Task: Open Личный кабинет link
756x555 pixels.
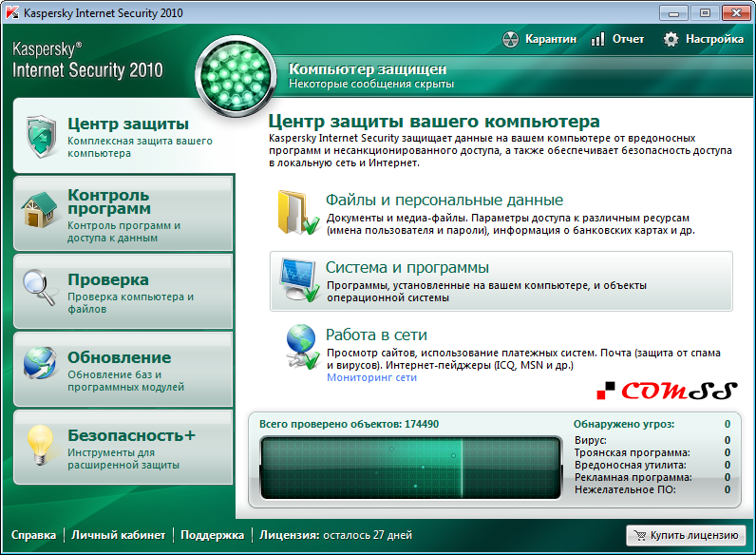Action: (x=118, y=535)
